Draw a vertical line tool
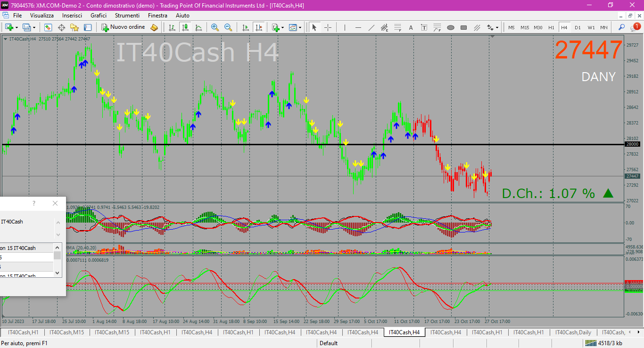Image resolution: width=644 pixels, height=348 pixels. click(x=345, y=27)
